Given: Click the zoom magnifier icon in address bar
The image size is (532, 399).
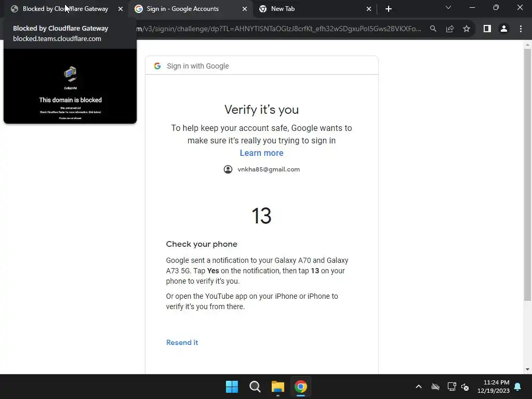Looking at the screenshot, I should [x=433, y=29].
